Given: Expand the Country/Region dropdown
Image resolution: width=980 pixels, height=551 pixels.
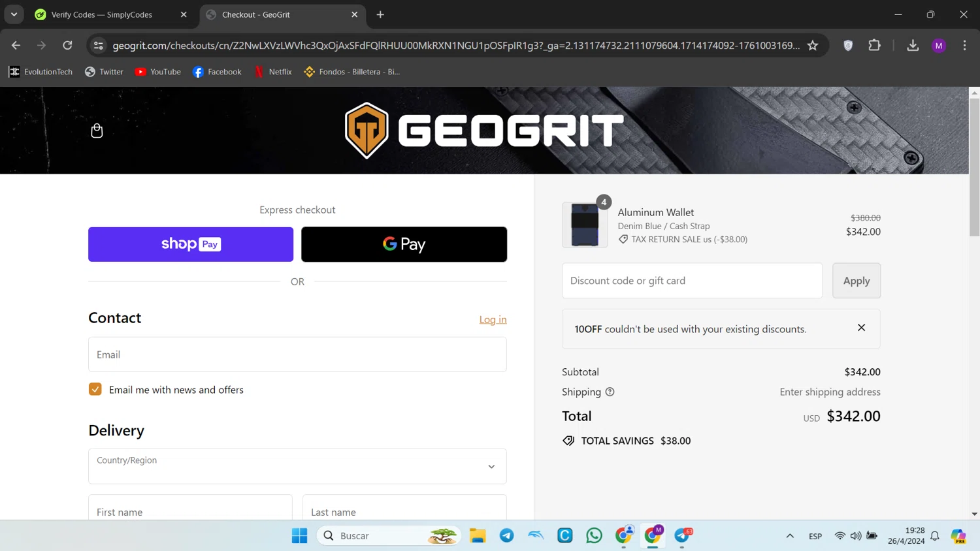Looking at the screenshot, I should point(297,466).
